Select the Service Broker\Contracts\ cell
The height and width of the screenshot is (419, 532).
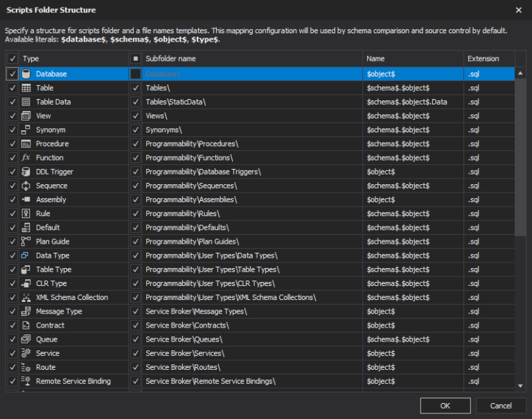tap(252, 325)
